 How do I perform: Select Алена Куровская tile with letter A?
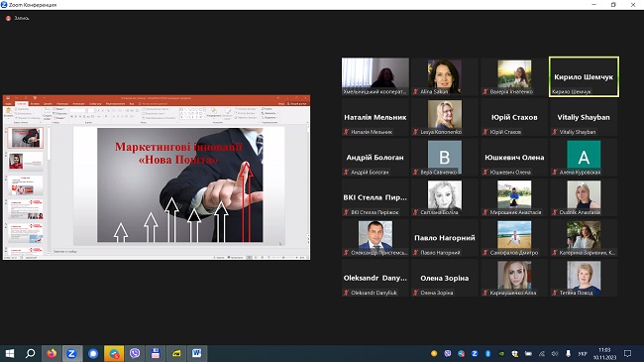(584, 157)
